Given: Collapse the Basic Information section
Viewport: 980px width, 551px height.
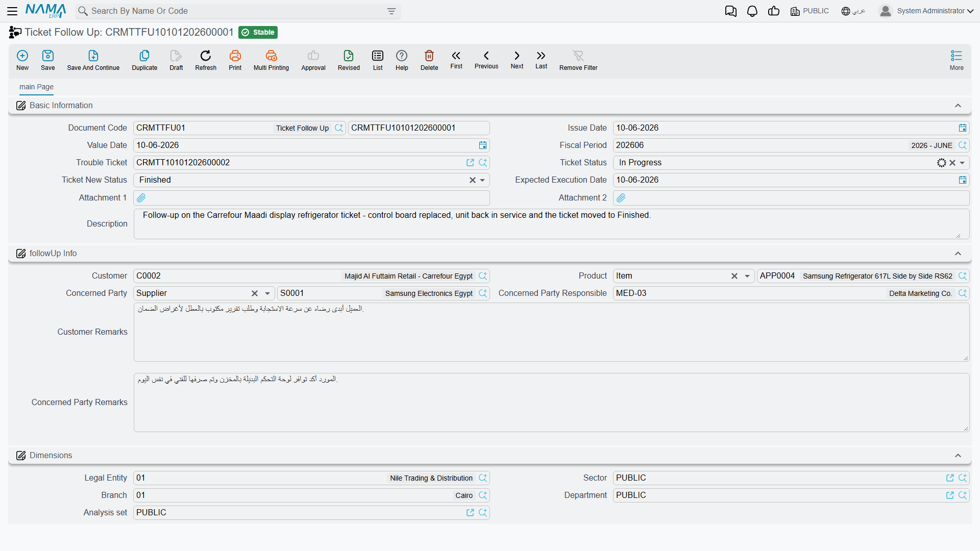Looking at the screenshot, I should click(x=958, y=106).
